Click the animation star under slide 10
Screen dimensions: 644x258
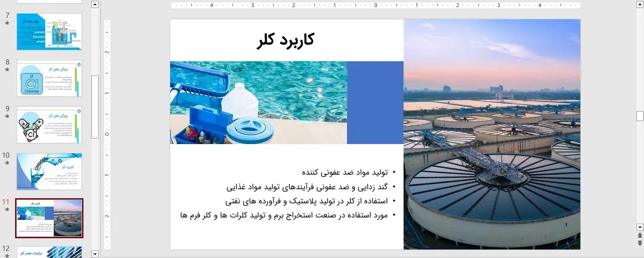(x=7, y=163)
